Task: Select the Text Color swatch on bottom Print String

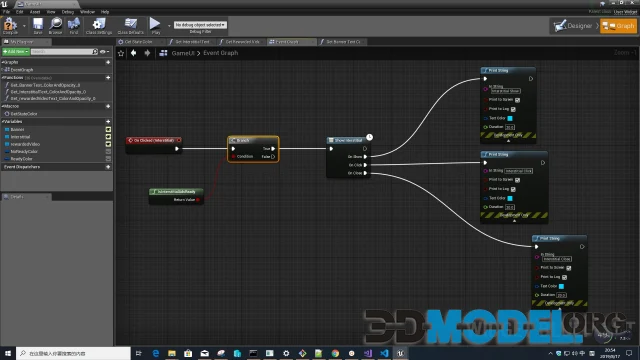Action: tap(561, 287)
